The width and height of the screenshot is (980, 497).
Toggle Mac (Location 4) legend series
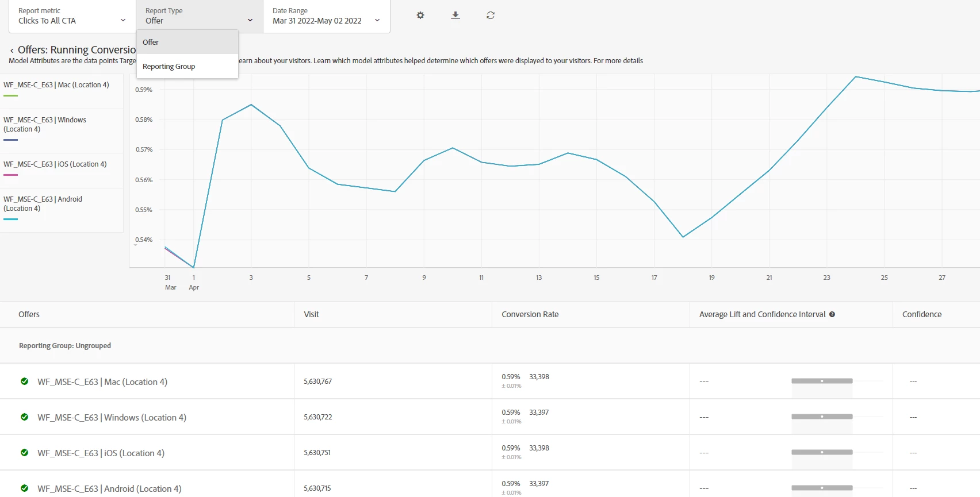pos(61,91)
